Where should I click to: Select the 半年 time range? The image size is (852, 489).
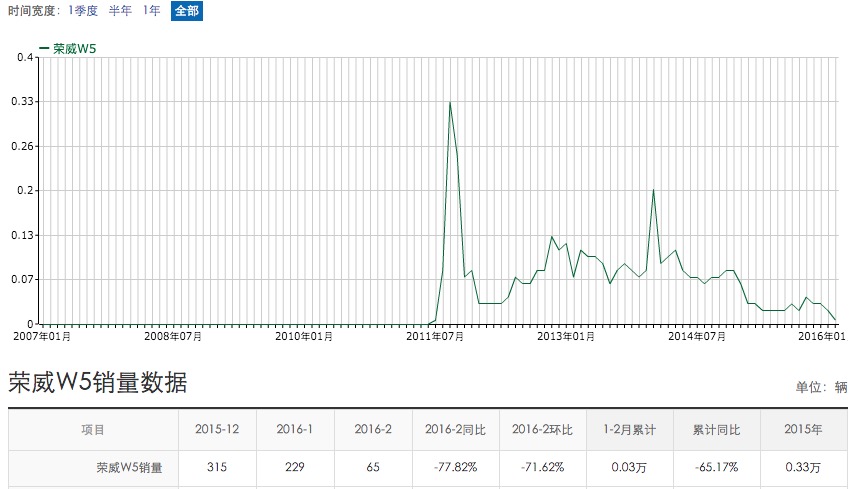[x=120, y=11]
